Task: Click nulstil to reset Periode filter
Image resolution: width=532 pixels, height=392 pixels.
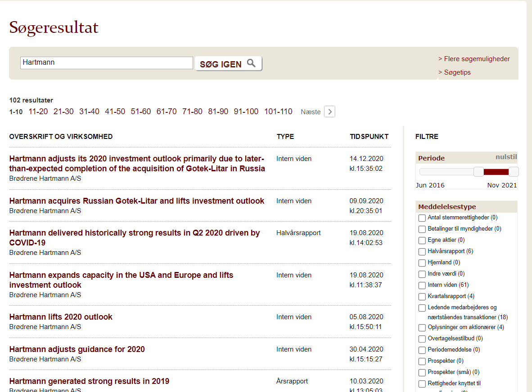Action: 506,157
